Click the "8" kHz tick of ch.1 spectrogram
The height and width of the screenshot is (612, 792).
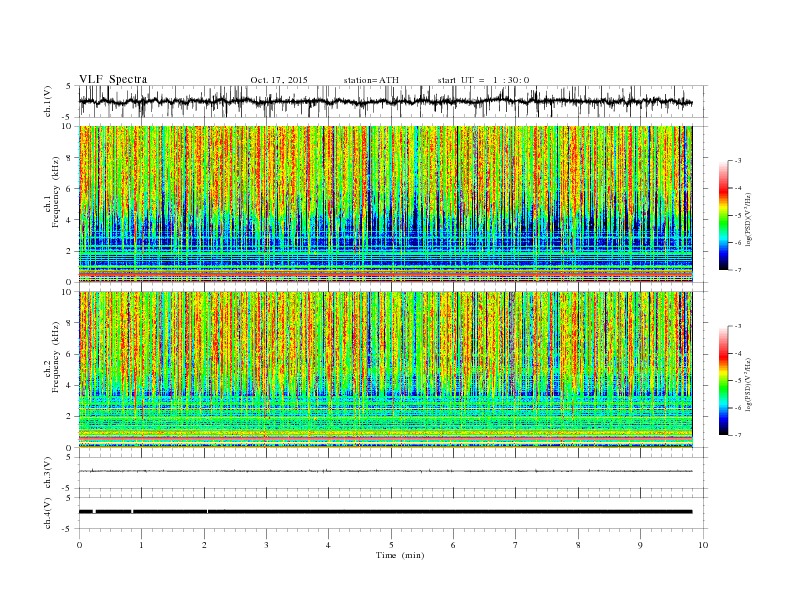(69, 158)
